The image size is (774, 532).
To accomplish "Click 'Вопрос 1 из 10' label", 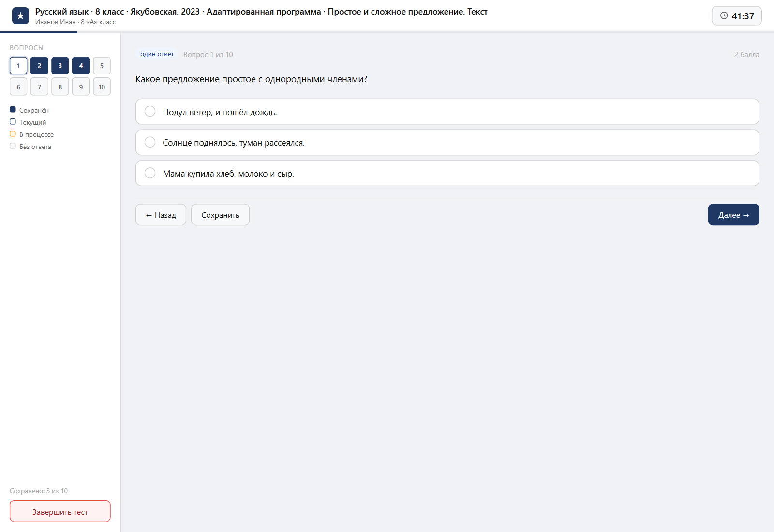I will click(x=208, y=55).
